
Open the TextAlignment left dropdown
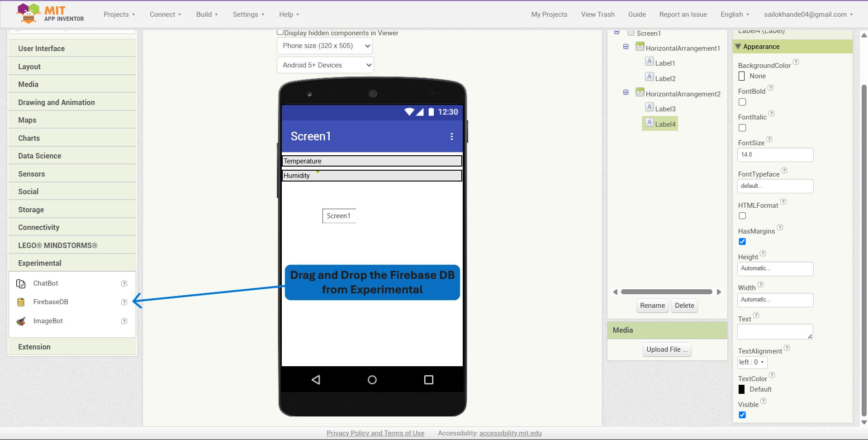[752, 362]
